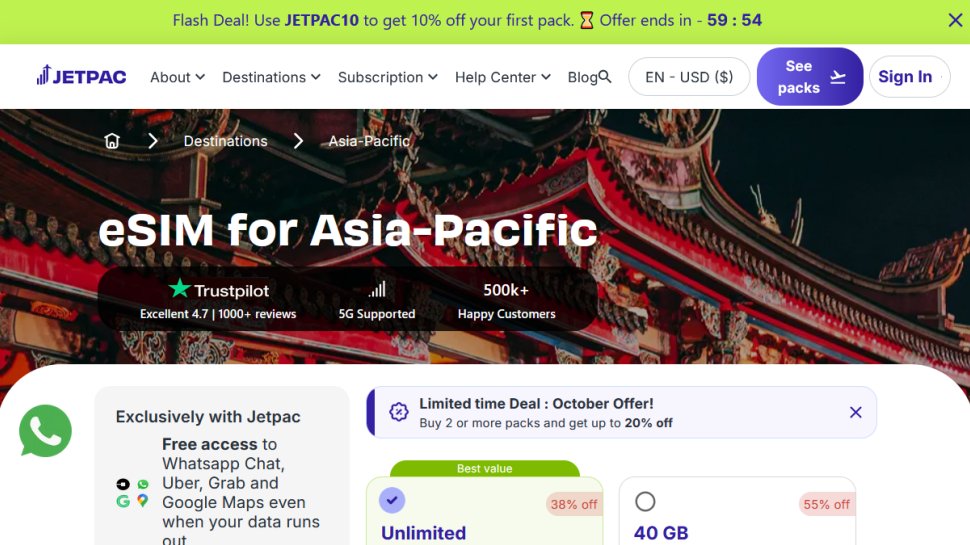Select the 40 GB pack radio button
The image size is (970, 545).
[645, 501]
